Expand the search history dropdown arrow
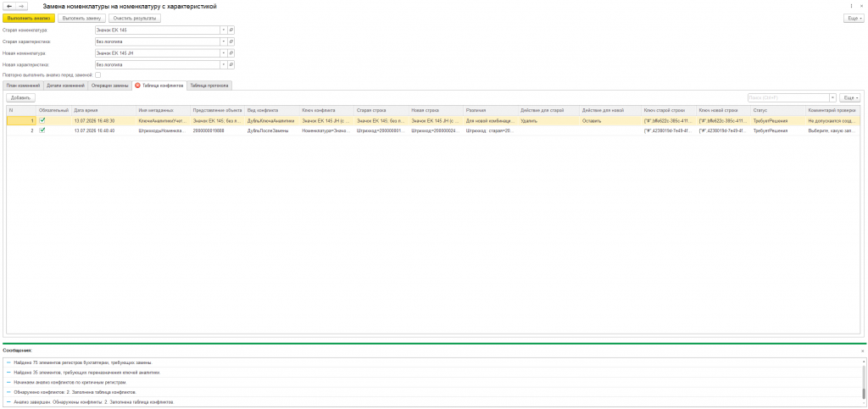 (x=832, y=98)
